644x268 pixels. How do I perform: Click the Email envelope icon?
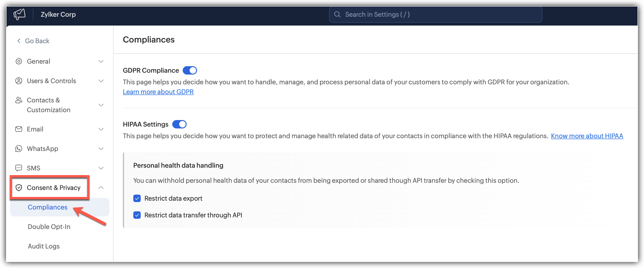(x=19, y=129)
